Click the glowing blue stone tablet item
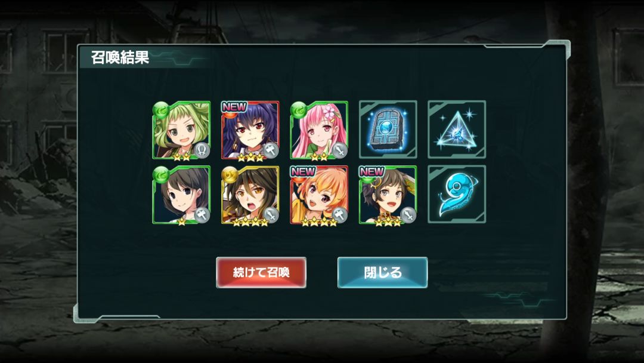The height and width of the screenshot is (363, 644). tap(388, 130)
